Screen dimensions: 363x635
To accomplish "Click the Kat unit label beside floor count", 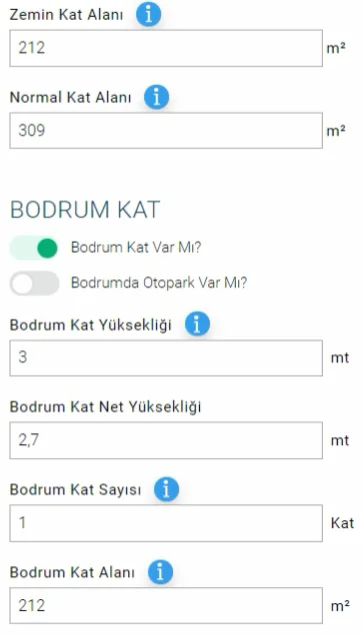I will (342, 523).
